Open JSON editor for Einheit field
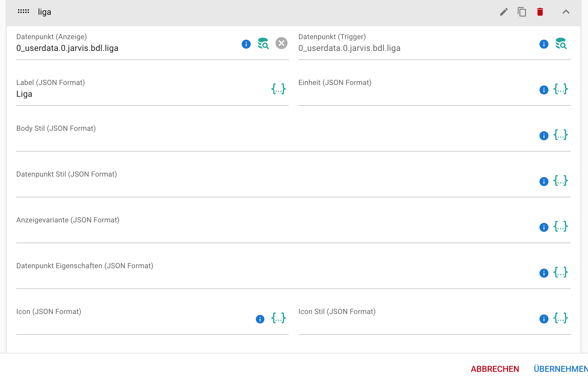This screenshot has width=588, height=383. pyautogui.click(x=561, y=89)
